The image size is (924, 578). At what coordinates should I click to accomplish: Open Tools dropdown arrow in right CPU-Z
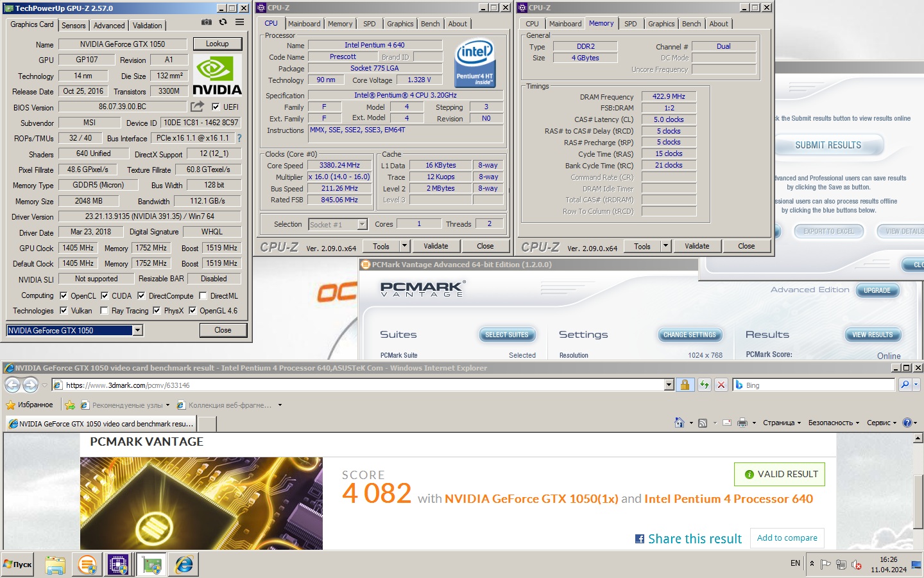665,246
